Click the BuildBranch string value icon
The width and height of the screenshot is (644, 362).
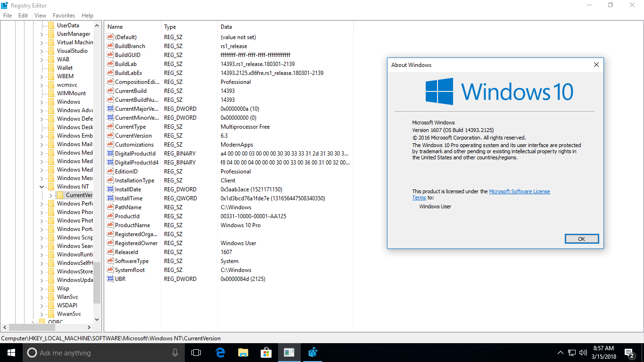pos(110,46)
